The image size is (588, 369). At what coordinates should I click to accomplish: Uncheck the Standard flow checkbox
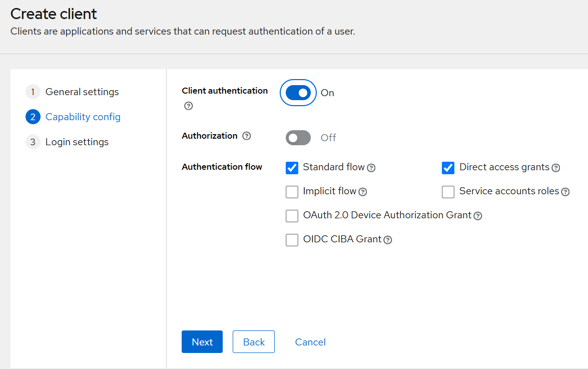pos(292,168)
